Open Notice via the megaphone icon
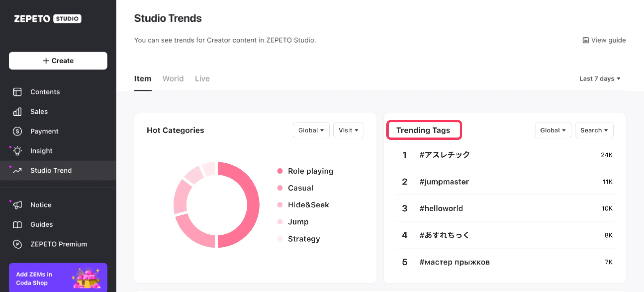 pos(17,205)
